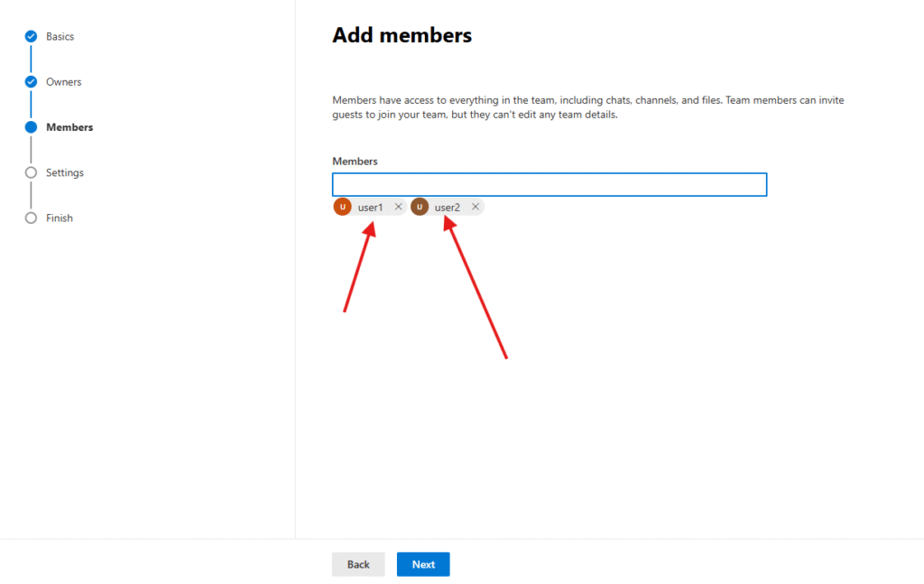924x584 pixels.
Task: Click the Settings step empty circle indicator
Action: click(31, 172)
